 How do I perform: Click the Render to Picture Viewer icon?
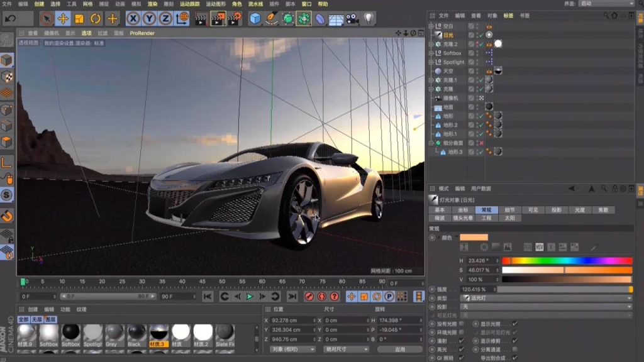pos(217,20)
